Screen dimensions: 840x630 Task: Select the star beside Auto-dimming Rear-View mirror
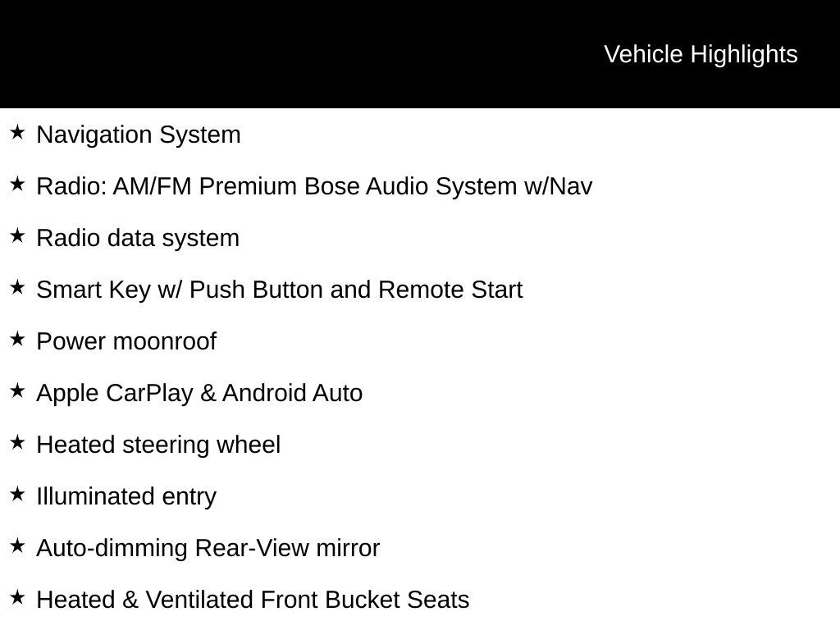(x=17, y=546)
